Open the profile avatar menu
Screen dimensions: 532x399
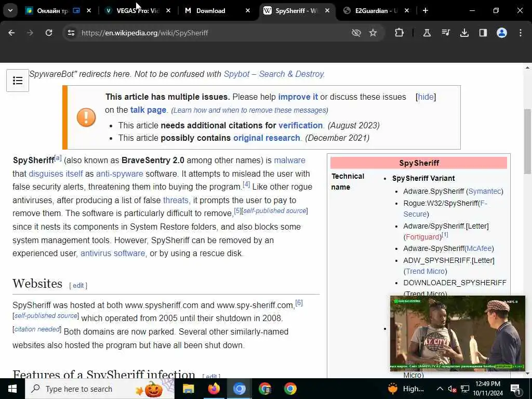click(502, 33)
